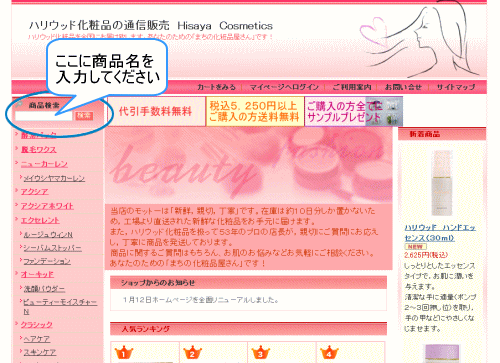This screenshot has width=500, height=363.
Task: Click the ショップからのお知らせ section header
Action: tap(248, 283)
